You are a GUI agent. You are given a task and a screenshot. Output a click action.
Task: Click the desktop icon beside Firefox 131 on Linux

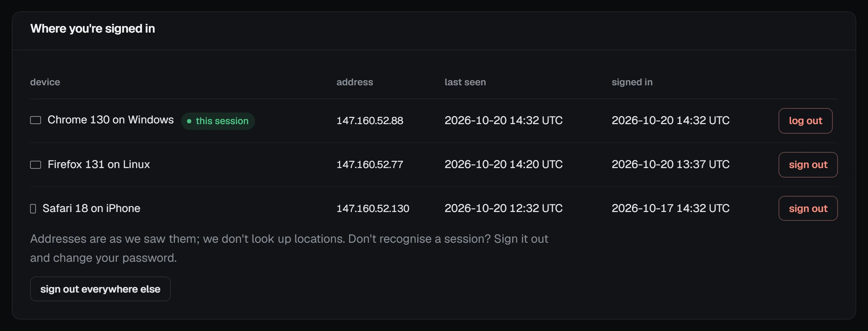36,165
